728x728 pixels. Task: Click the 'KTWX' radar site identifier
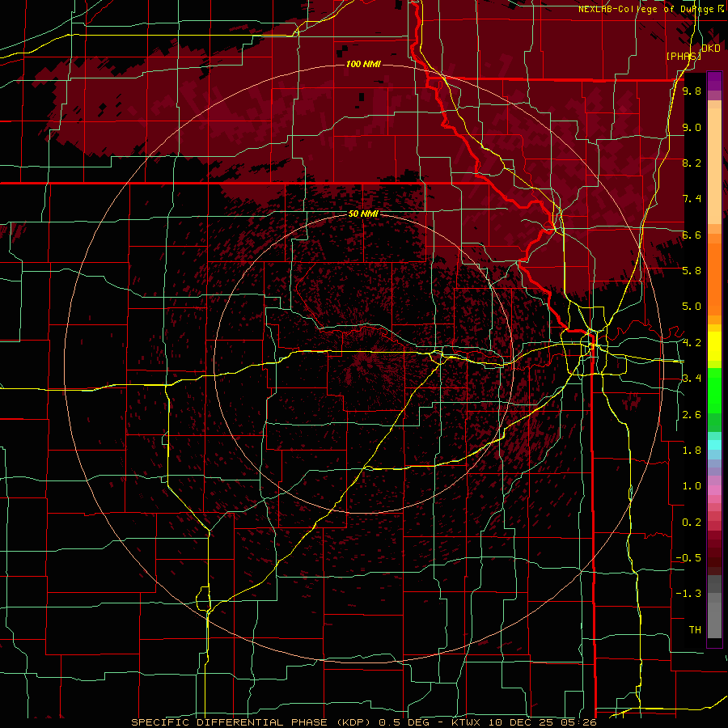click(466, 722)
